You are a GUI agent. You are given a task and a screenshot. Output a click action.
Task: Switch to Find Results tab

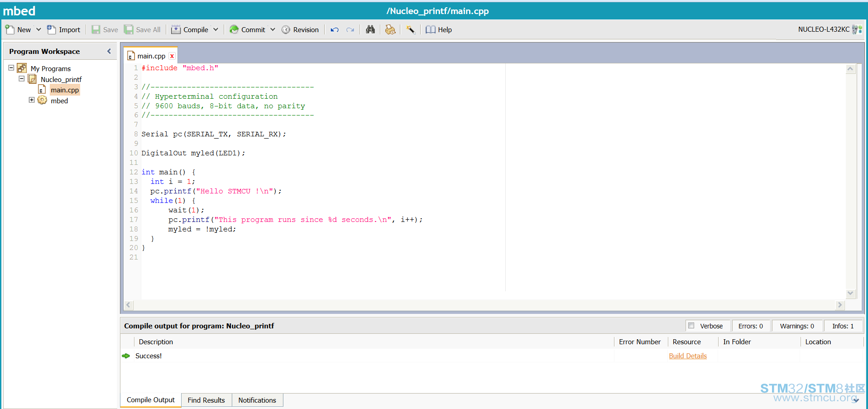[x=206, y=400]
